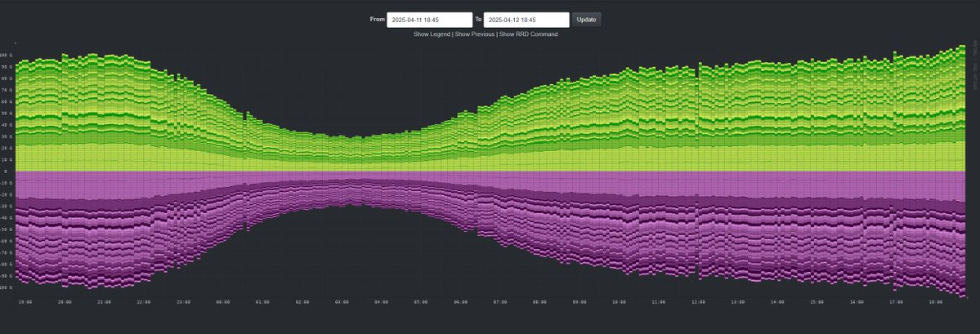
Task: Click the 18:00 time axis label
Action: tap(936, 302)
